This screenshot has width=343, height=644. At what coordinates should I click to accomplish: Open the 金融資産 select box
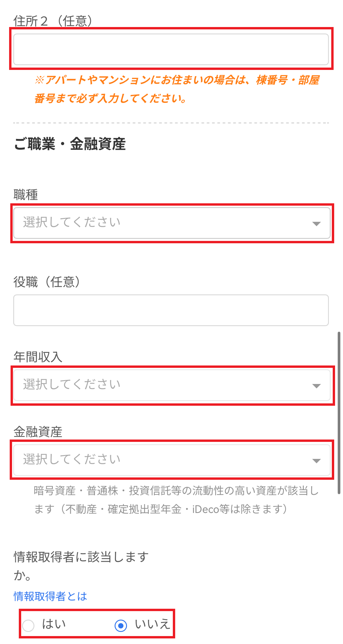click(172, 460)
